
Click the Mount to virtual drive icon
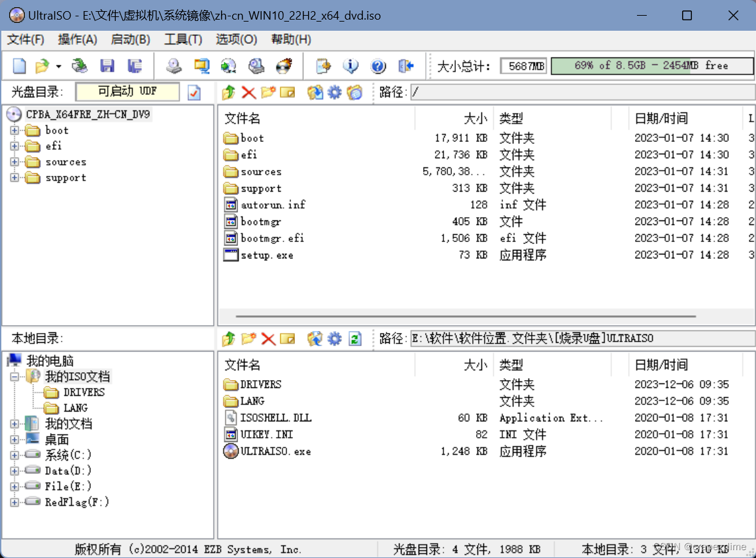[256, 65]
